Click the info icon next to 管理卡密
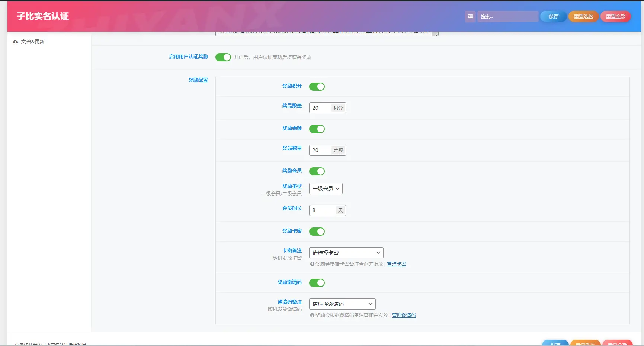644x346 pixels. [x=312, y=264]
